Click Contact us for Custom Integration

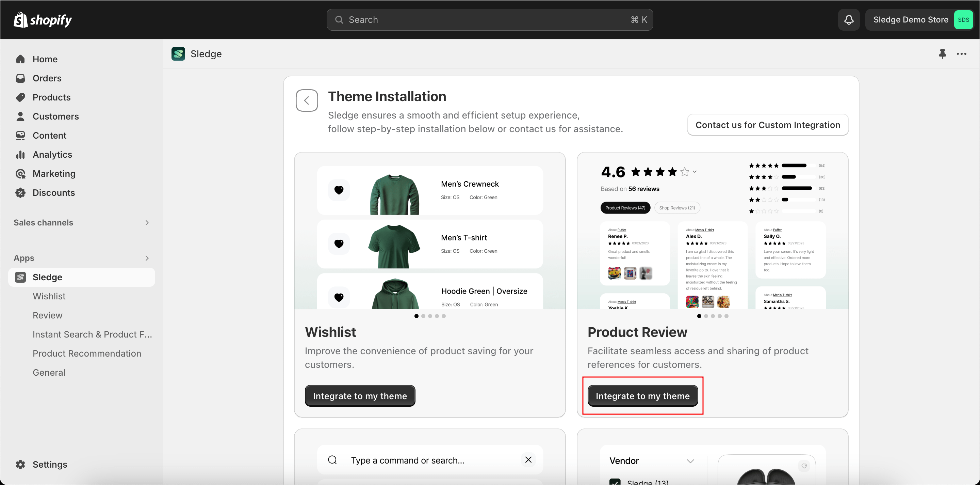tap(768, 125)
